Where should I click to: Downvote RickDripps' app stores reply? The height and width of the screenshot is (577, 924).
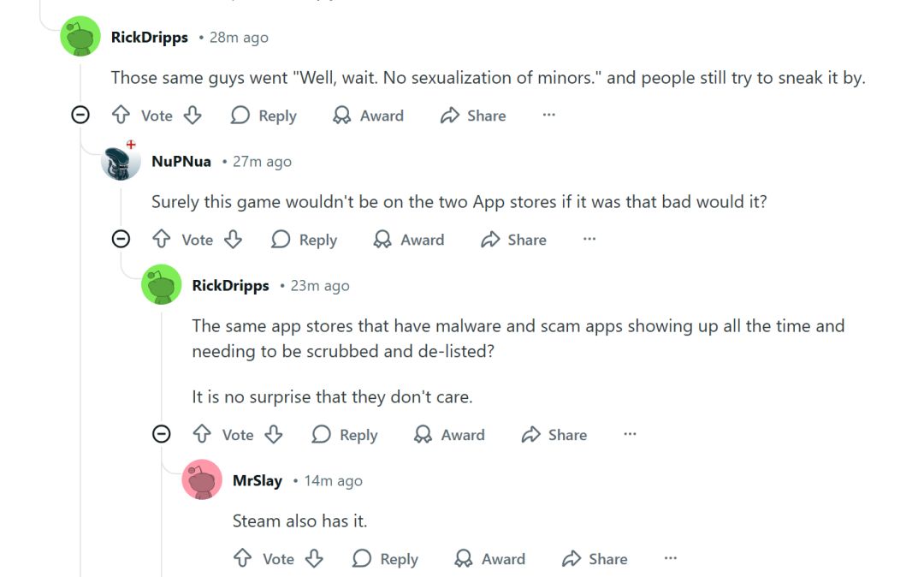(x=273, y=434)
